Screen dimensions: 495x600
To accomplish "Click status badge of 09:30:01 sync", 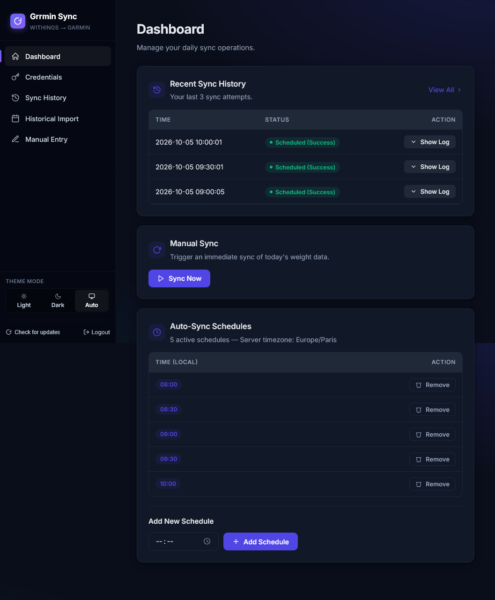I will [x=302, y=167].
